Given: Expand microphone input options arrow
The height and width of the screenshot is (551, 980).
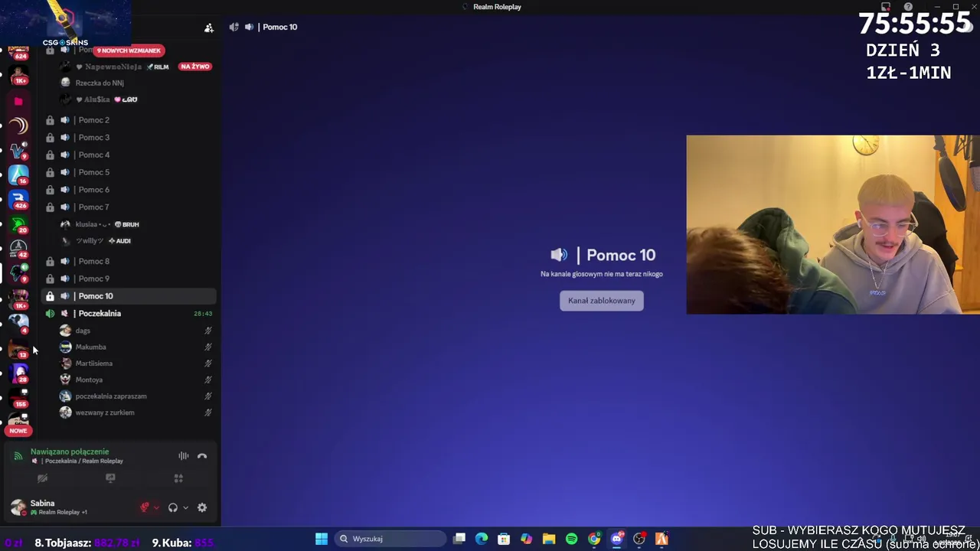Looking at the screenshot, I should (x=156, y=507).
